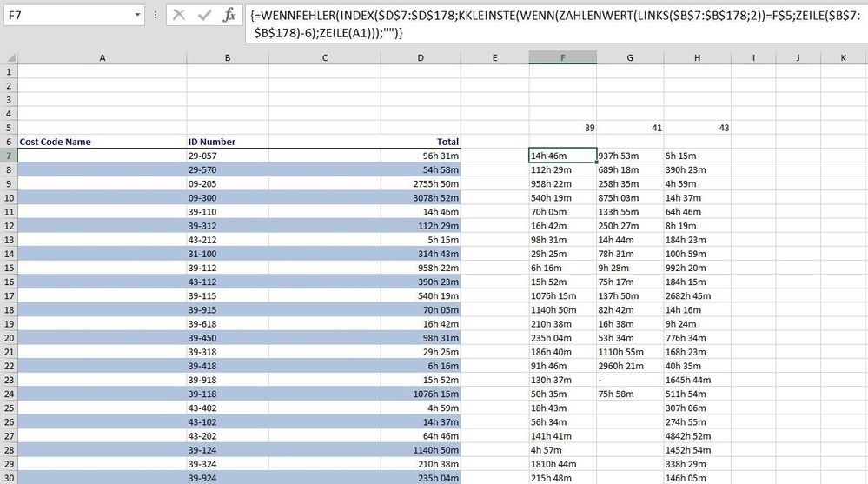Image resolution: width=868 pixels, height=484 pixels.
Task: Click ID cell '09-300'
Action: [x=228, y=198]
